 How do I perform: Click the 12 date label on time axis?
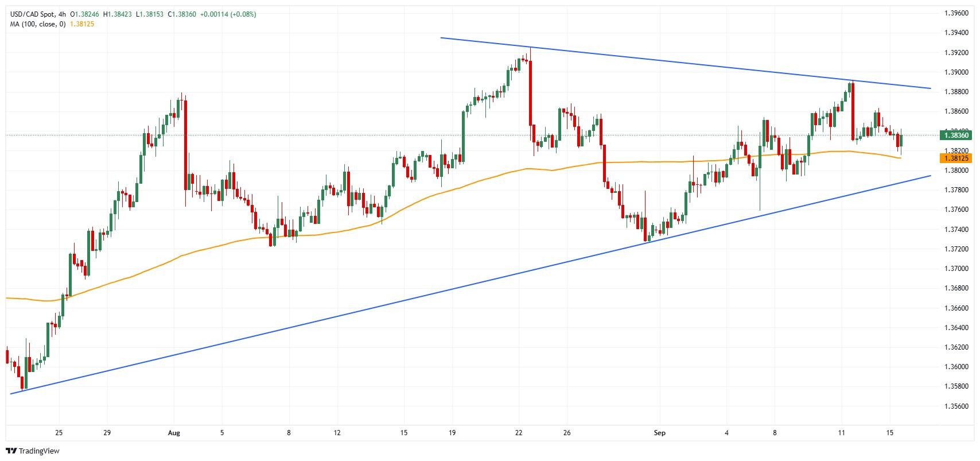pyautogui.click(x=337, y=433)
